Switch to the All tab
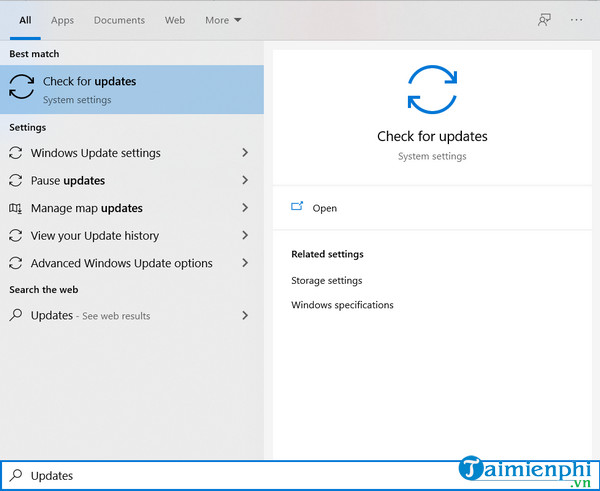The image size is (600, 491). point(25,20)
